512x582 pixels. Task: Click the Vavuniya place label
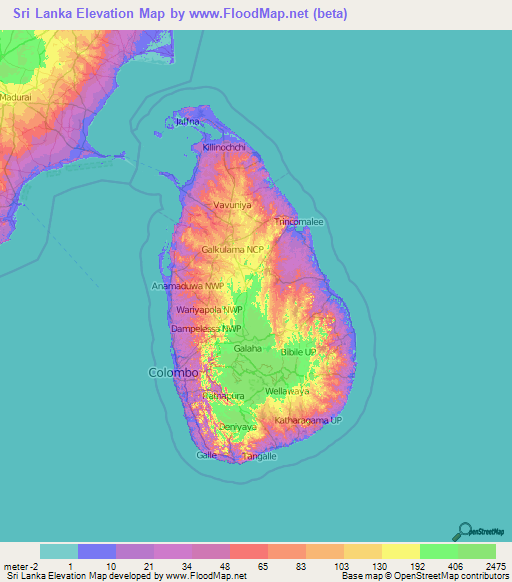click(x=232, y=205)
